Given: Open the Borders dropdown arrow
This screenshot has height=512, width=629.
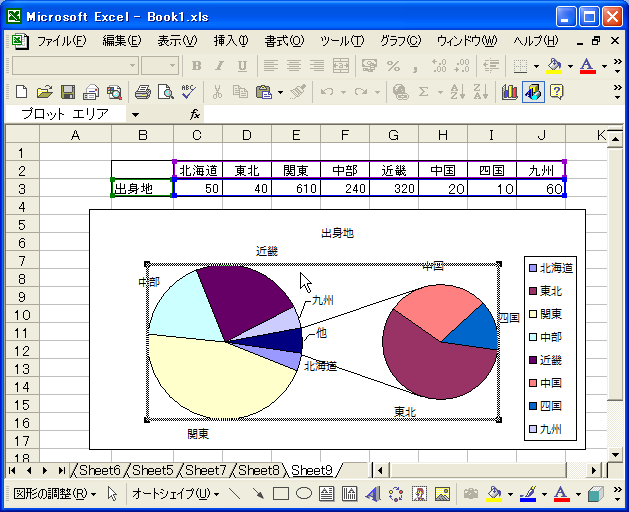Looking at the screenshot, I should (x=536, y=66).
